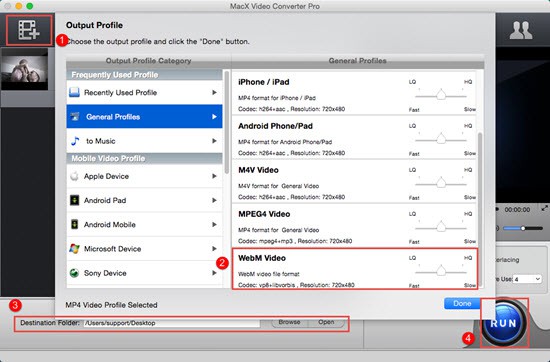Click the Android Mobile icon
The image size is (550, 362).
[74, 224]
